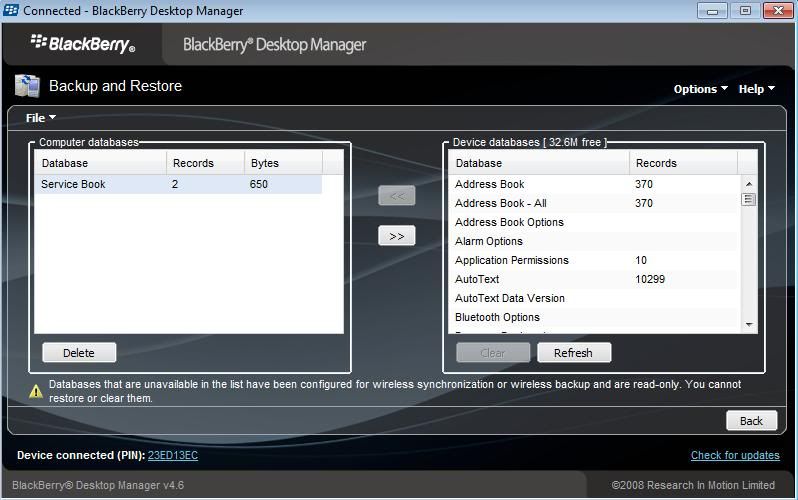Select the Address Book Options row
The height and width of the screenshot is (500, 798).
[594, 222]
